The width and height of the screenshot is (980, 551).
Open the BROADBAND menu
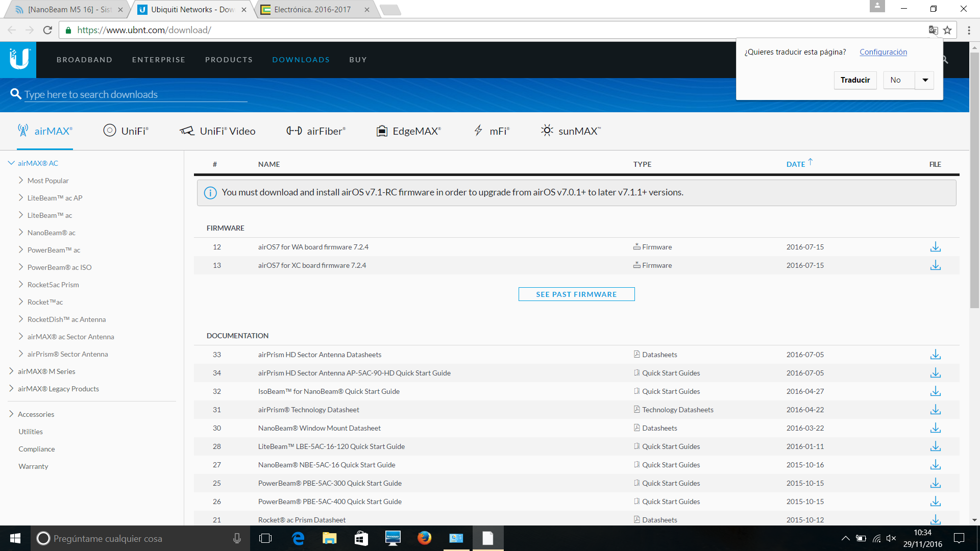[85, 60]
